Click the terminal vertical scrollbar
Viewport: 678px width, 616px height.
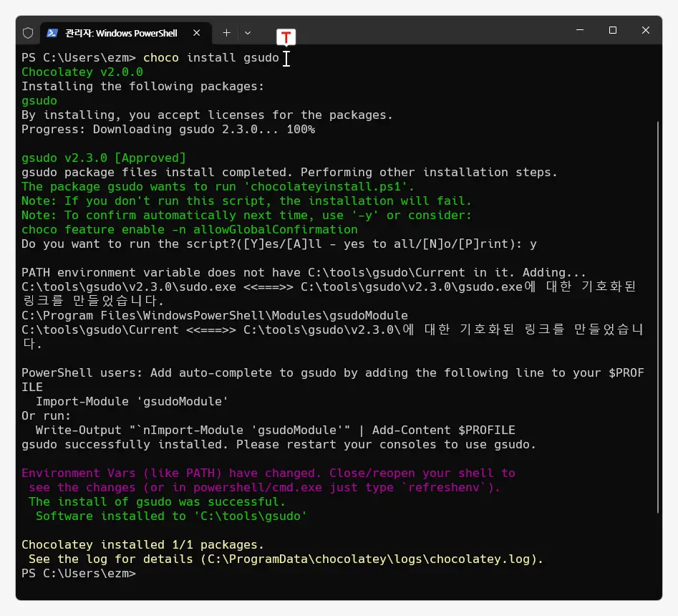(658, 315)
